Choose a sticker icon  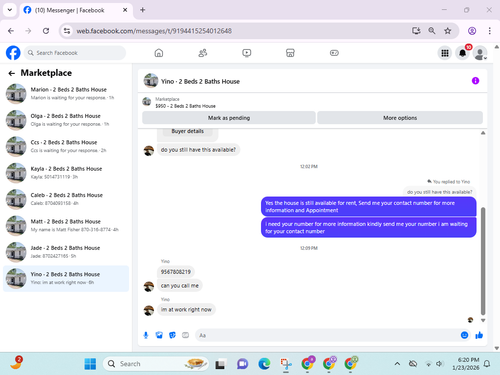click(172, 335)
